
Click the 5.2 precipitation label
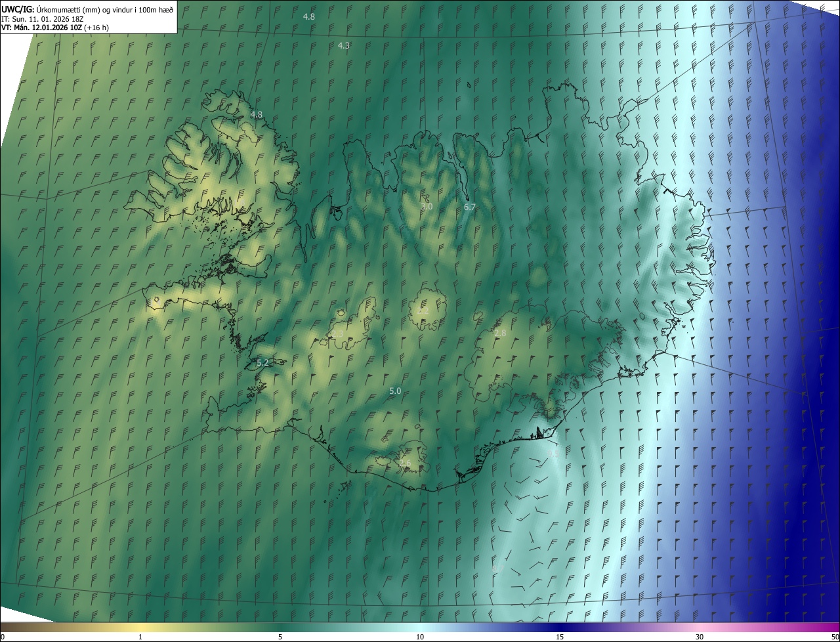pyautogui.click(x=262, y=362)
